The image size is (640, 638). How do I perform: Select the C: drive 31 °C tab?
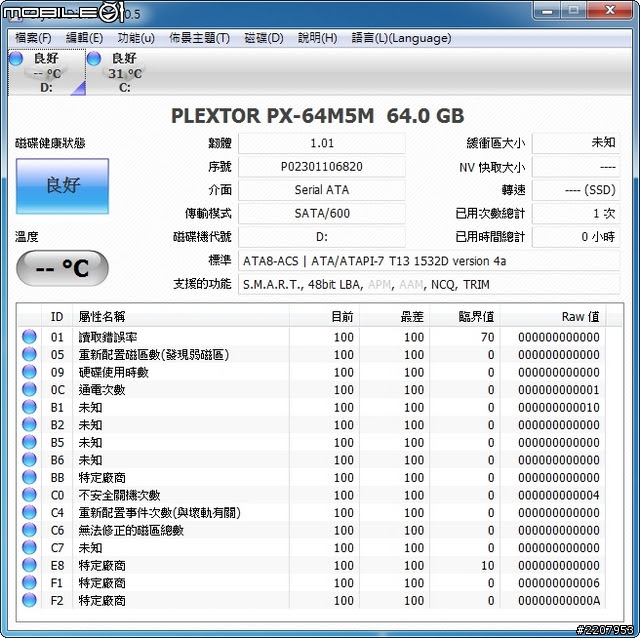(124, 72)
